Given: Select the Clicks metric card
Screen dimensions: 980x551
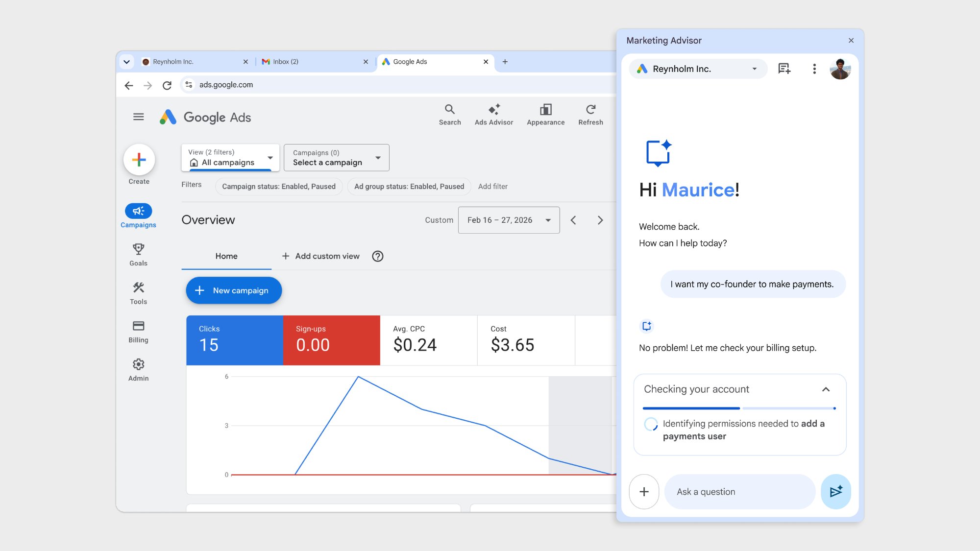Looking at the screenshot, I should 234,340.
